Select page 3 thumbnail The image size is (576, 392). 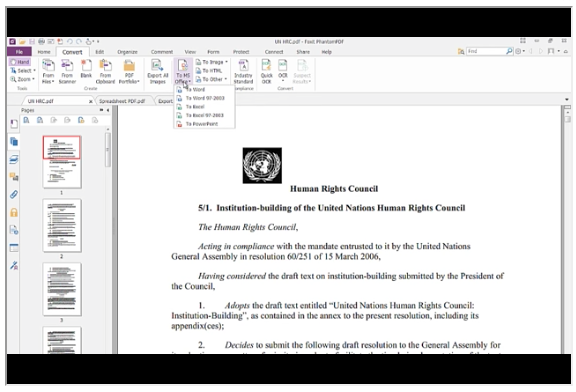pos(62,289)
